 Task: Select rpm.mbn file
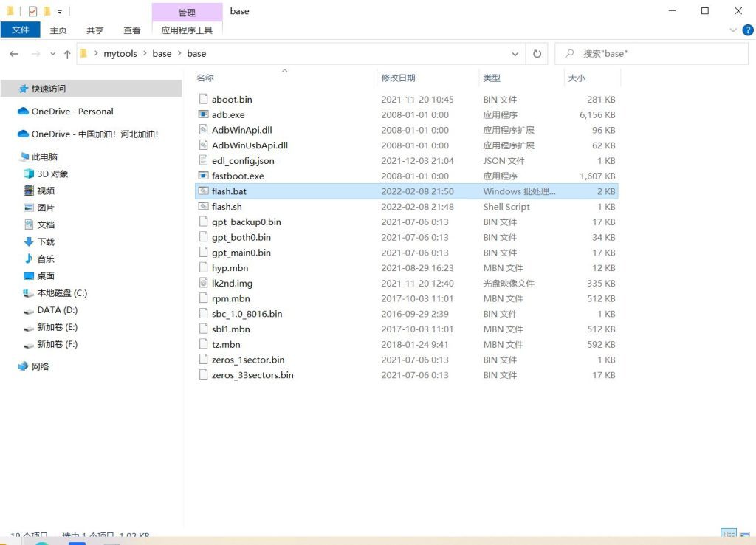click(231, 298)
